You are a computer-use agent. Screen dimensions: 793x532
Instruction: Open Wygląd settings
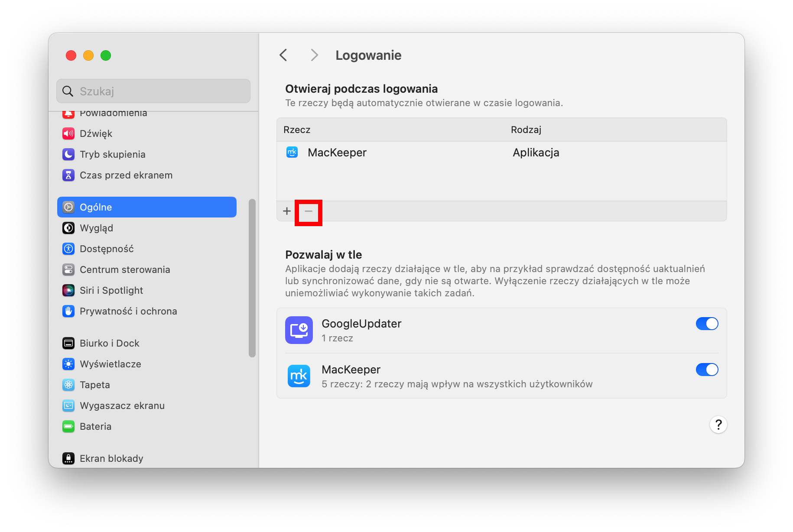click(x=147, y=228)
